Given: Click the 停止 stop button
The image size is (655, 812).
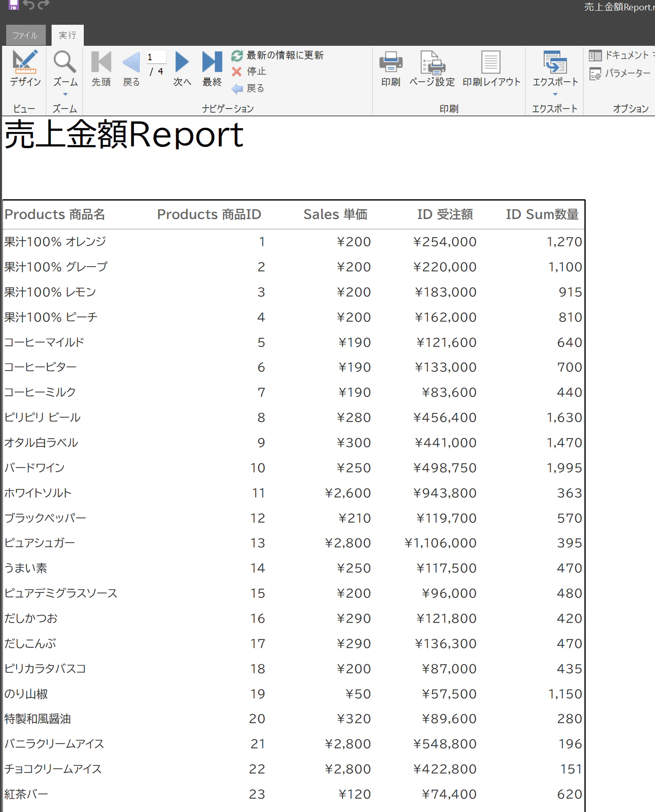Looking at the screenshot, I should (x=249, y=71).
